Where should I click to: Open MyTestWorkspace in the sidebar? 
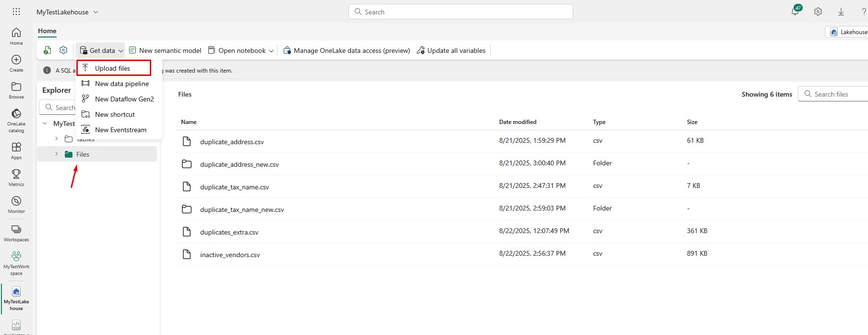[16, 263]
